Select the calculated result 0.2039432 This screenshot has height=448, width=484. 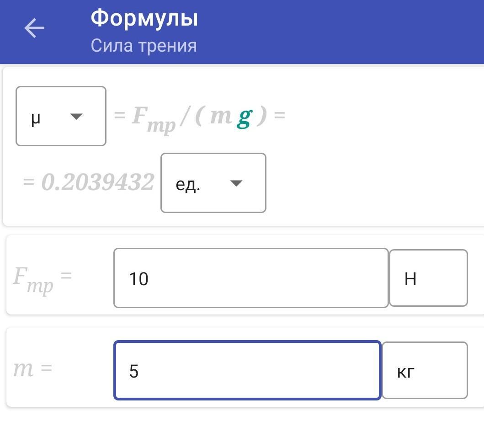(x=97, y=183)
